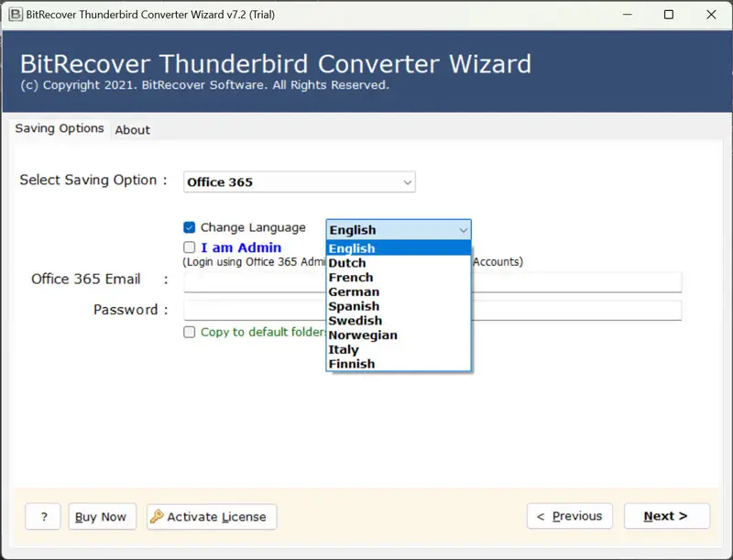This screenshot has width=733, height=560.
Task: Choose Finnish at the bottom of list
Action: [x=352, y=364]
